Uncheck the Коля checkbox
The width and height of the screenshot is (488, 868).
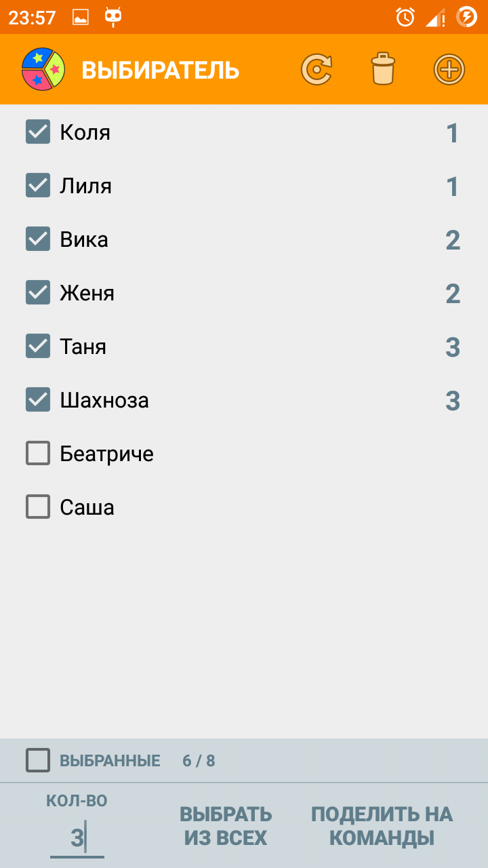tap(38, 132)
